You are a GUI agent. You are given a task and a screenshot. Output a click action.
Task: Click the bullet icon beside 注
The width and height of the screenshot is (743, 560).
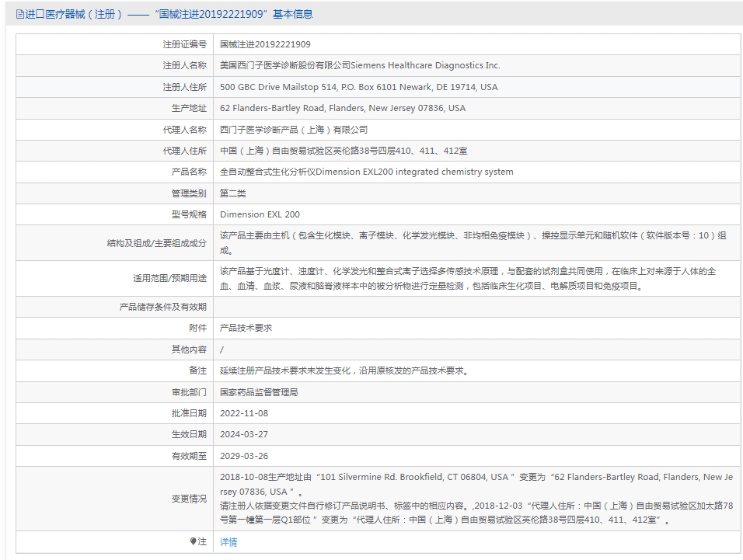click(193, 541)
